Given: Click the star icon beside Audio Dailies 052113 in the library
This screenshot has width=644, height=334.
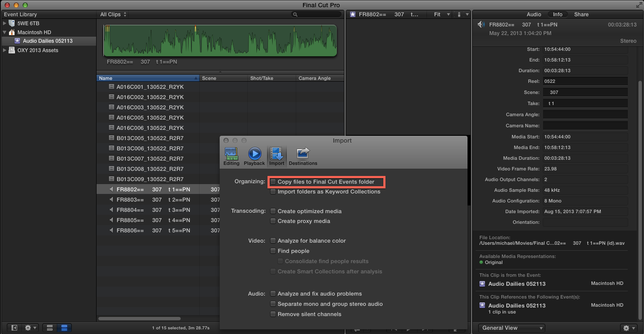Looking at the screenshot, I should point(17,41).
